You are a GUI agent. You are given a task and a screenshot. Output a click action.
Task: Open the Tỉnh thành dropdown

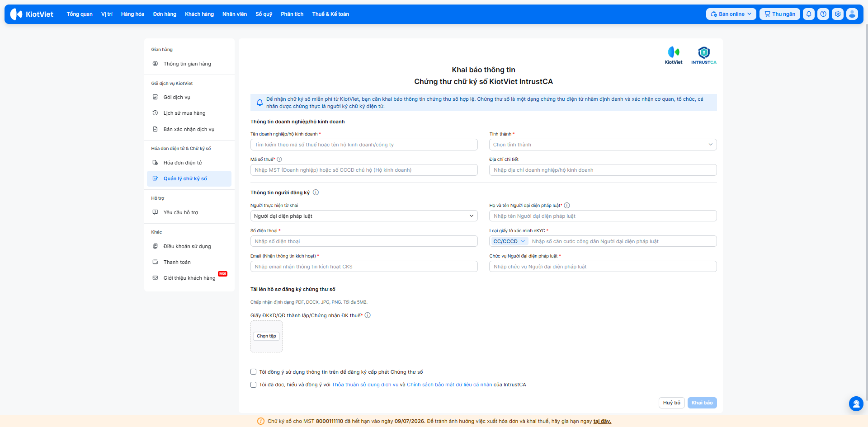(603, 145)
